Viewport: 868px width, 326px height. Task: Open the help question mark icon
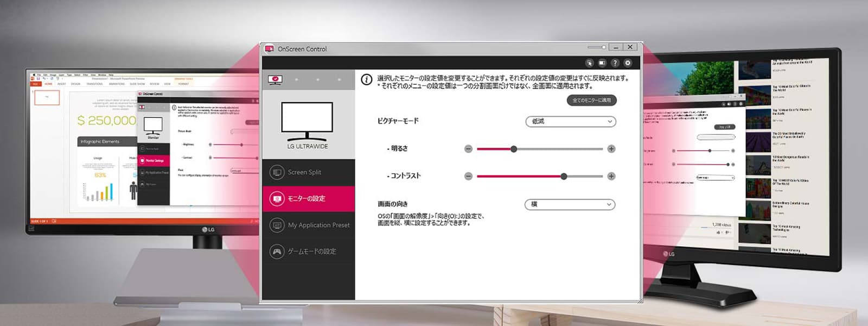coord(615,63)
